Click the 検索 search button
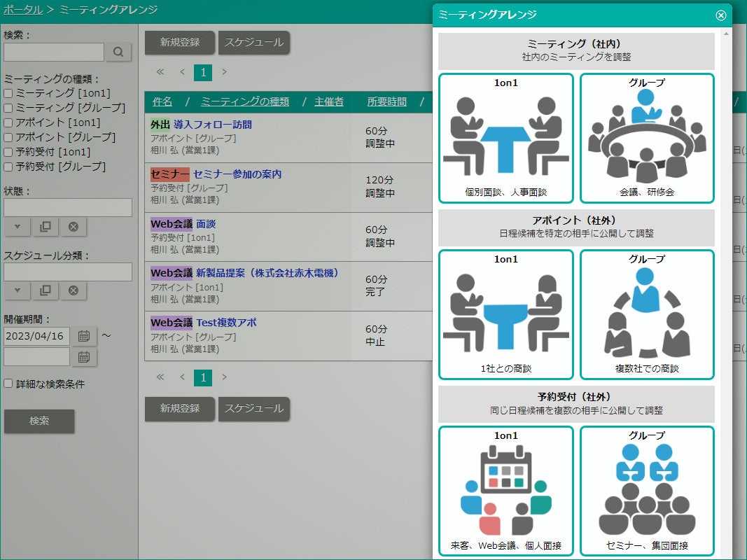Screen dimensions: 747x560 click(39, 421)
